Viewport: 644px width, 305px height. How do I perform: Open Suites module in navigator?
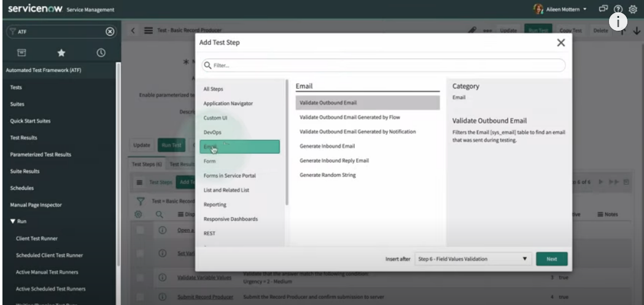(17, 104)
